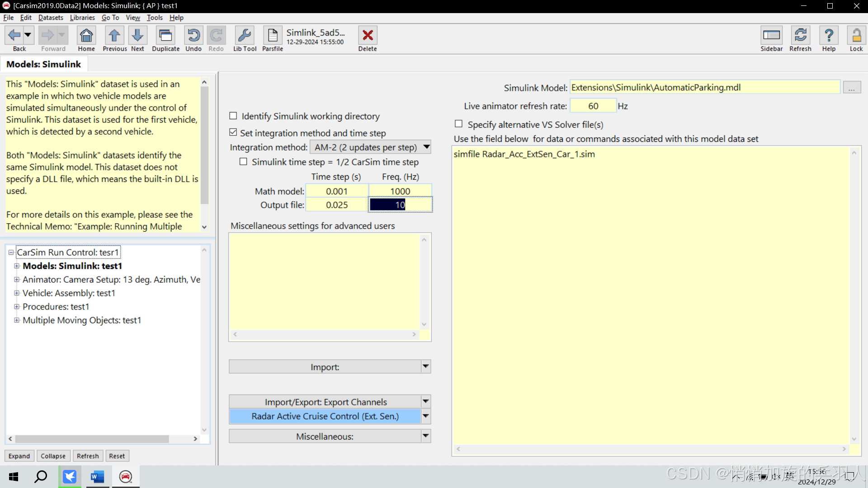Viewport: 868px width, 488px height.
Task: Open the Parsfile document icon
Action: point(273,35)
